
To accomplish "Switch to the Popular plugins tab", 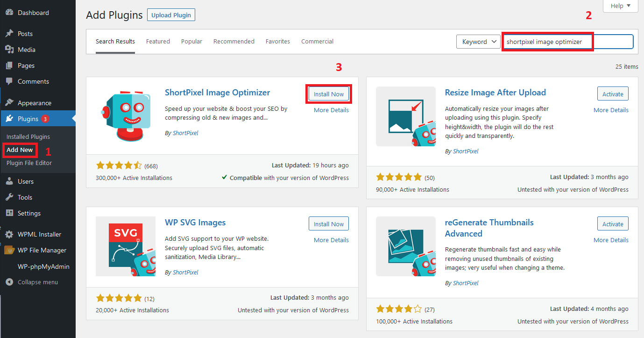I will click(191, 42).
